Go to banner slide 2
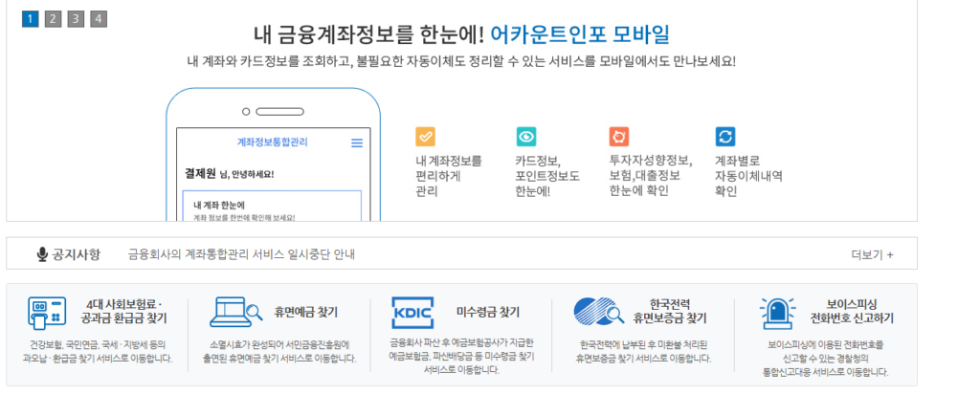 [x=54, y=19]
